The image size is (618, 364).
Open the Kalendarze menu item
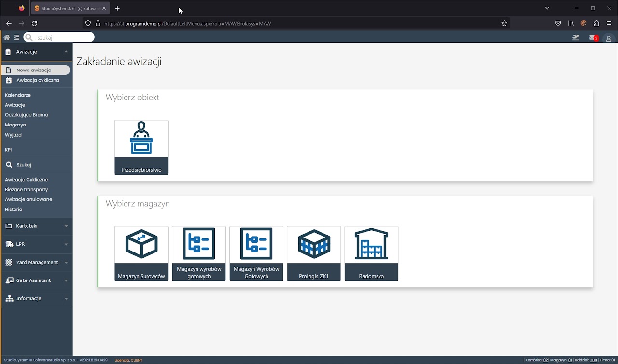pos(18,95)
